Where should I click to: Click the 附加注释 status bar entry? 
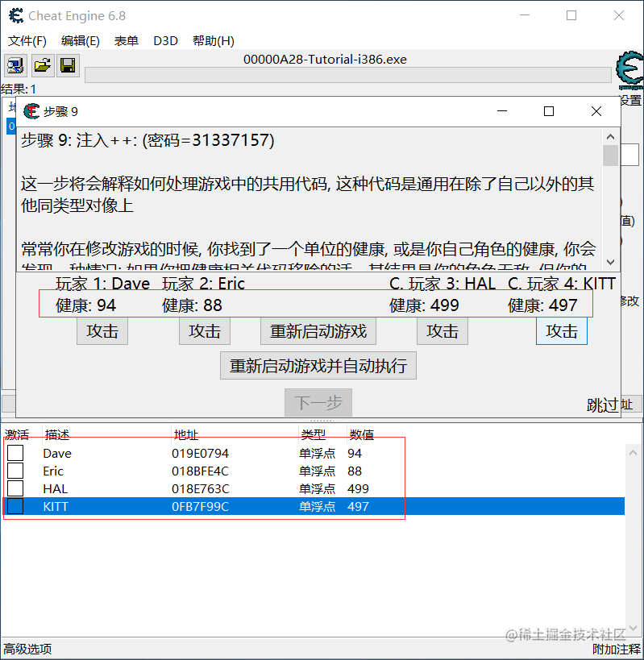(617, 649)
